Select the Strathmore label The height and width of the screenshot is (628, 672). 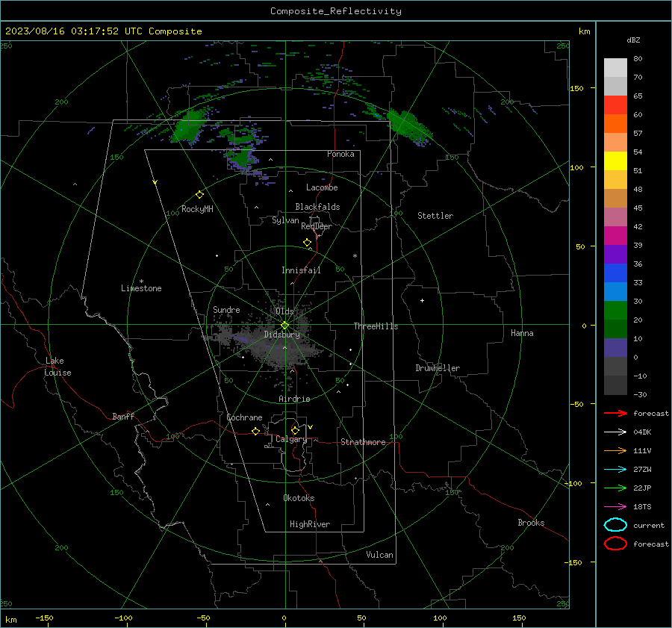coord(363,442)
